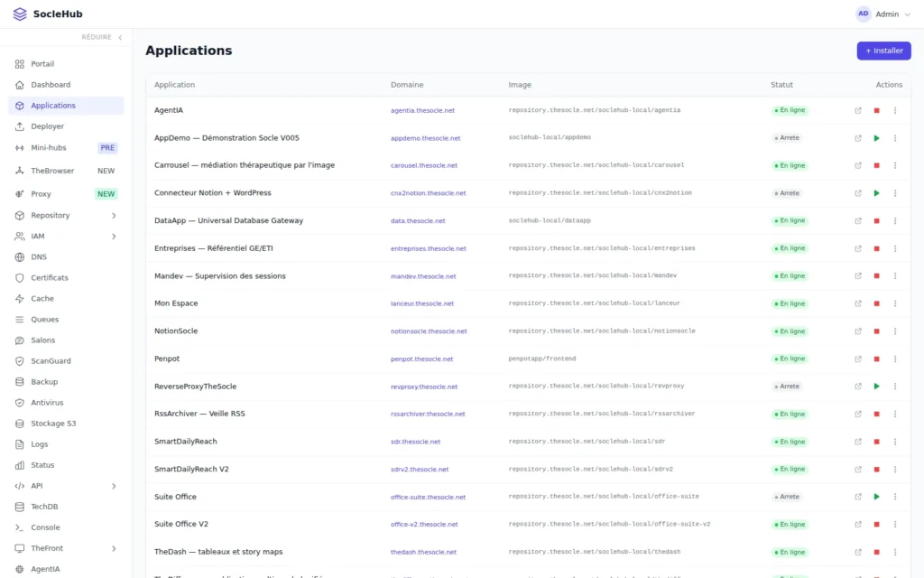Click the Installer button
Image resolution: width=924 pixels, height=578 pixels.
(883, 51)
